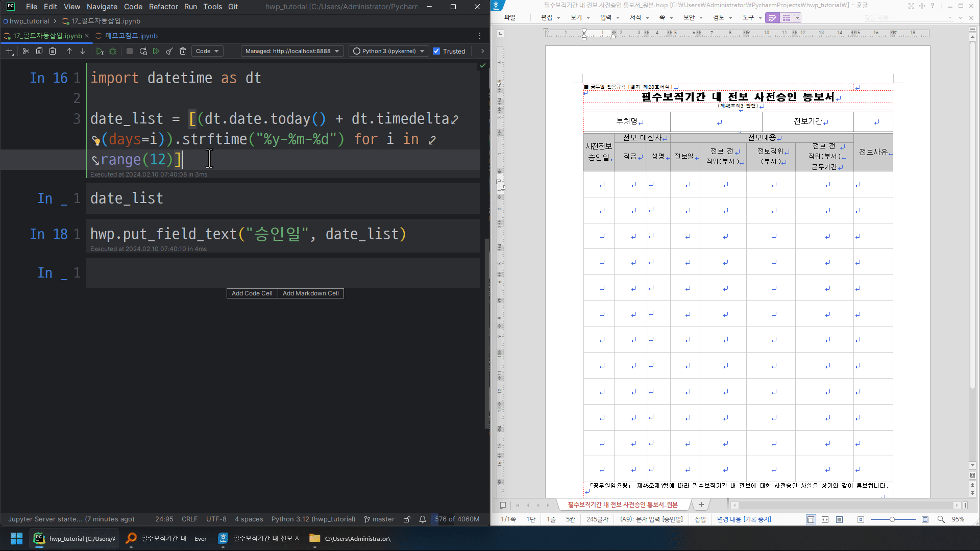980x551 pixels.
Task: Toggle the read-only lock icon in the status bar
Action: 407,519
